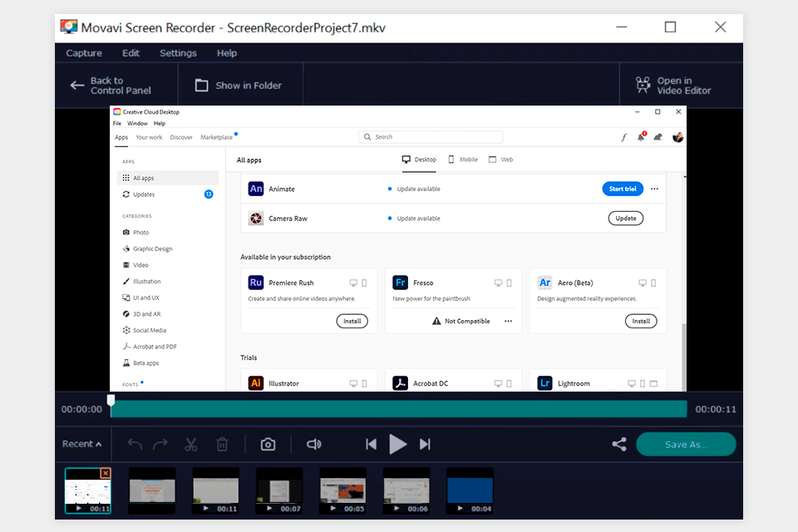Take a snapshot with the camera icon

coord(268,445)
